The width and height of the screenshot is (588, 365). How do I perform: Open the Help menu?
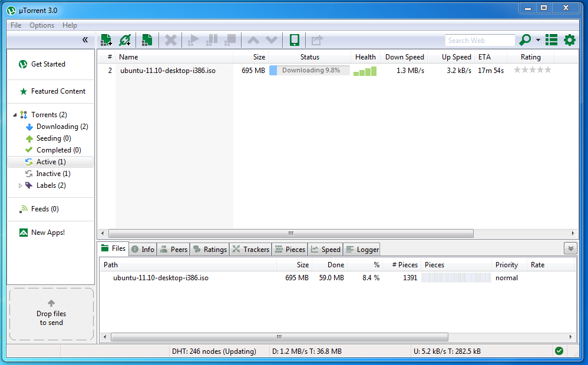coord(70,25)
